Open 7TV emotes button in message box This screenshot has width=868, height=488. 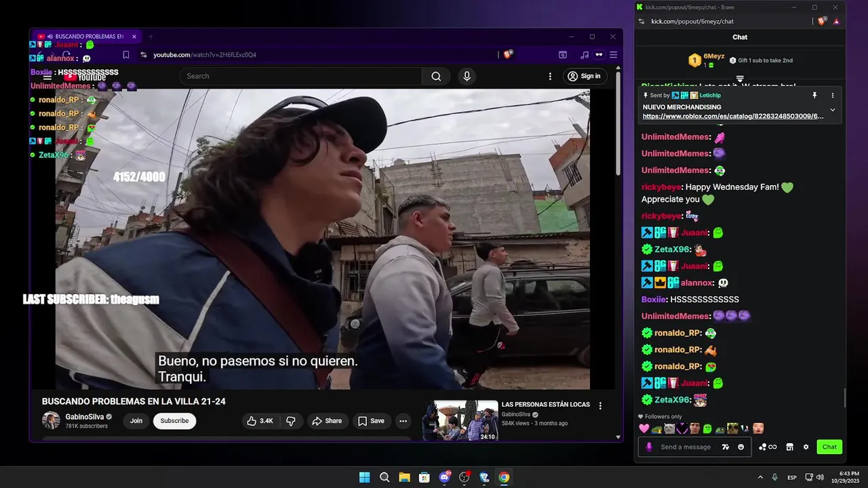(x=726, y=447)
